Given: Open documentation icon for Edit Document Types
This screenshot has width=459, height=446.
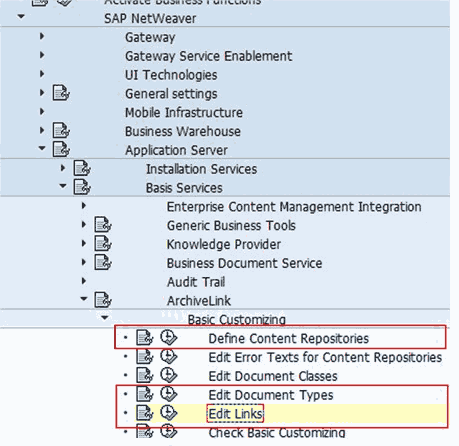Looking at the screenshot, I should coord(145,394).
